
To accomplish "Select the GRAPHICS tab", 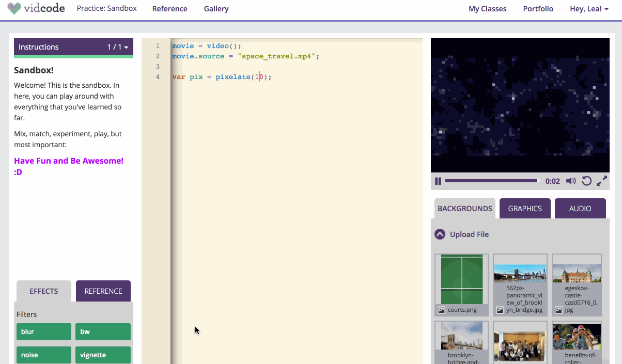I will pyautogui.click(x=525, y=209).
